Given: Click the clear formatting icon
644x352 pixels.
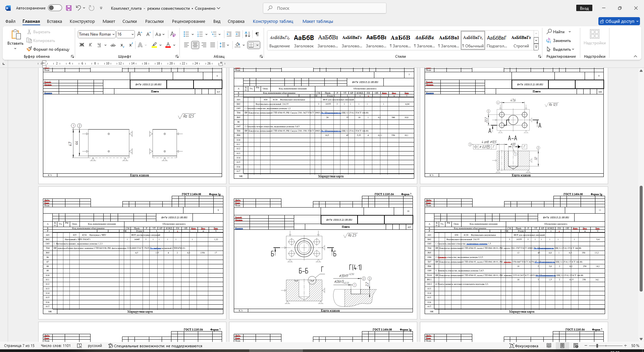Looking at the screenshot, I should click(173, 34).
